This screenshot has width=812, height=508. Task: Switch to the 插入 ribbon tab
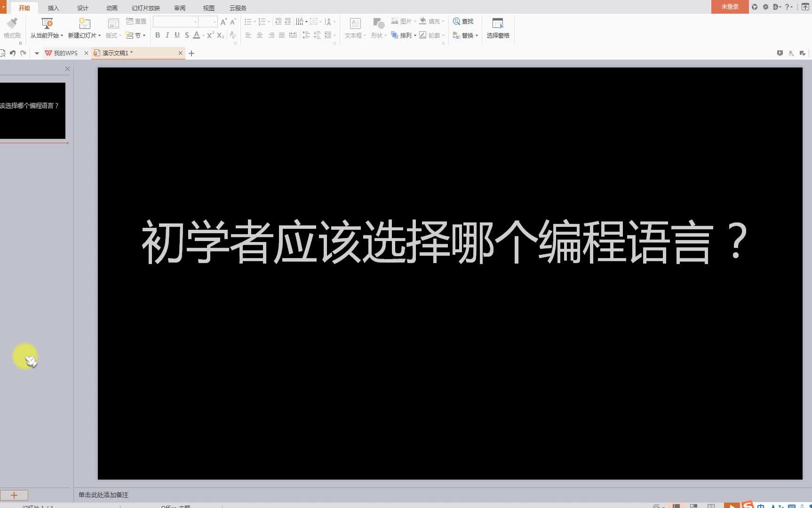click(x=53, y=8)
